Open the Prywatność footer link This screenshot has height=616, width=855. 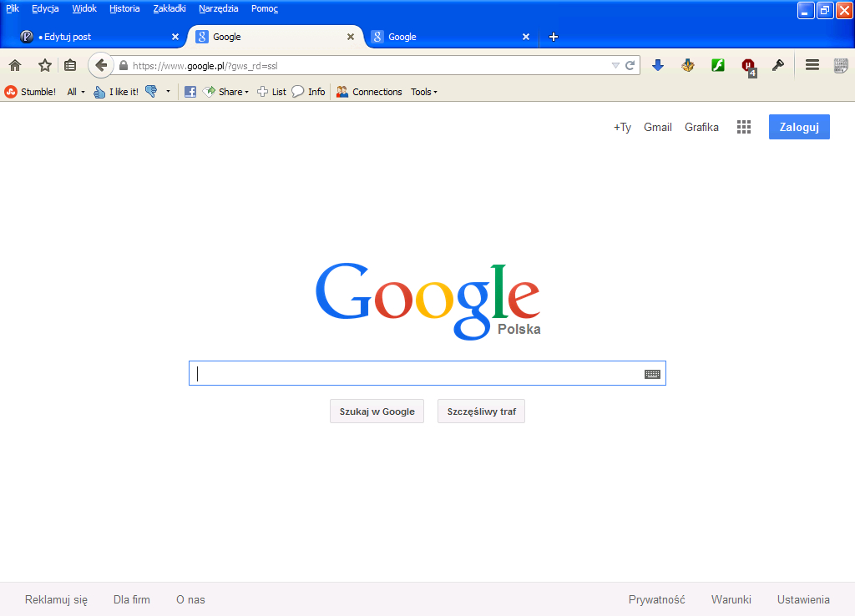click(656, 599)
